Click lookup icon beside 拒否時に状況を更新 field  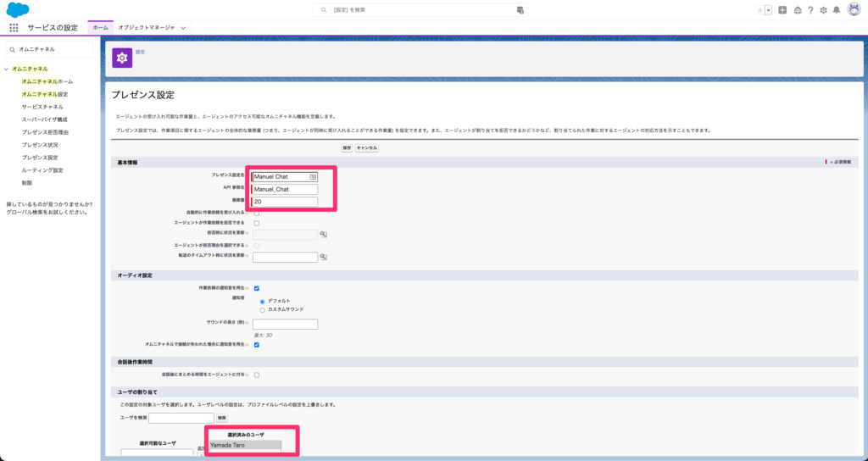(x=323, y=235)
